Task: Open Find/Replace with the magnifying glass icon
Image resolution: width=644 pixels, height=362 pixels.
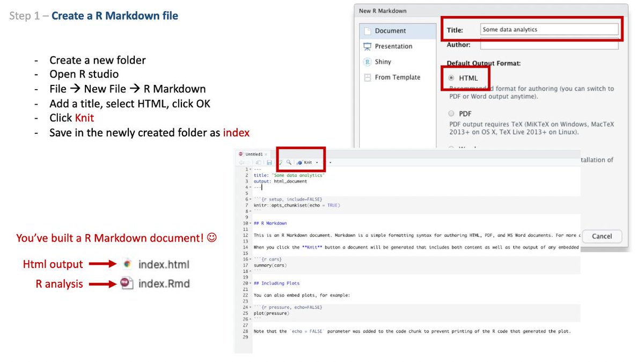Action: pyautogui.click(x=289, y=163)
